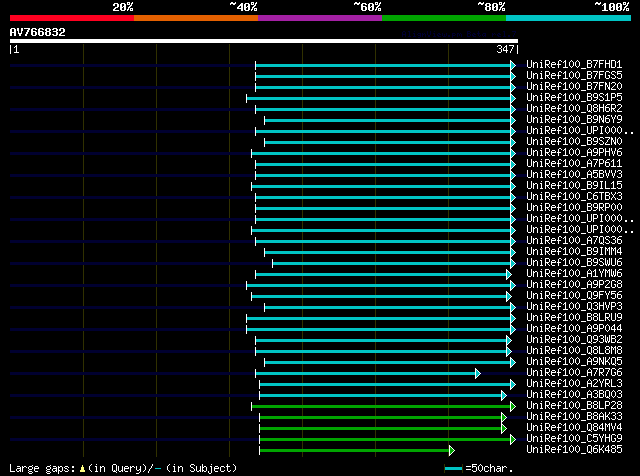Select UniRef100_A1YMW6 in the hit list

click(x=574, y=274)
